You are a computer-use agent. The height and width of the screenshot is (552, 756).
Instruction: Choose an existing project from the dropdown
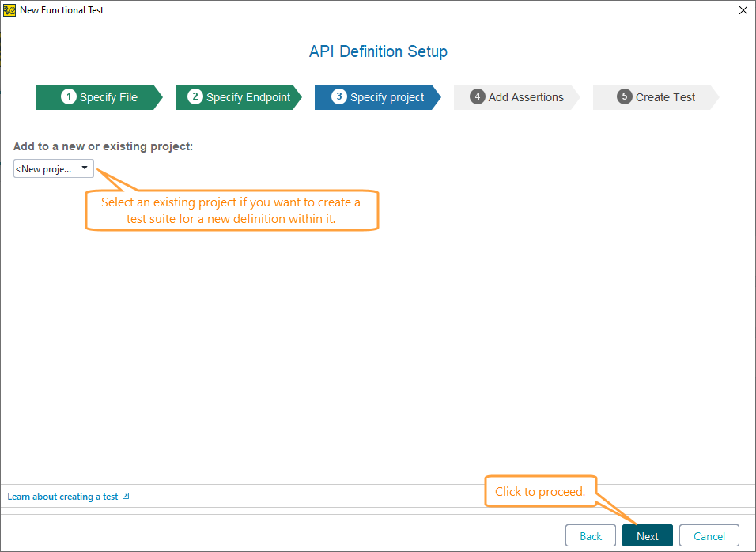point(53,168)
